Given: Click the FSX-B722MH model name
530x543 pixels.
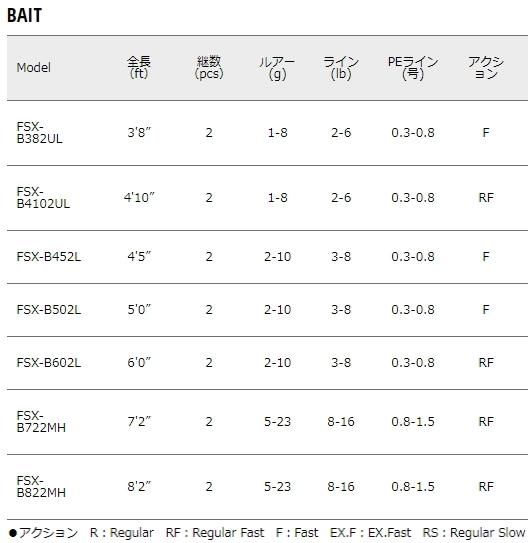Looking at the screenshot, I should click(x=41, y=421).
